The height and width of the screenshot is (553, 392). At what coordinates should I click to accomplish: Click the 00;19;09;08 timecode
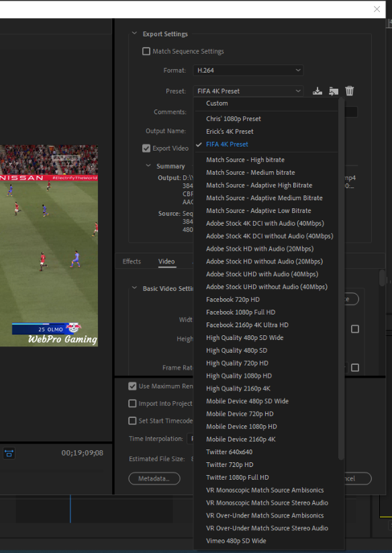pyautogui.click(x=83, y=453)
